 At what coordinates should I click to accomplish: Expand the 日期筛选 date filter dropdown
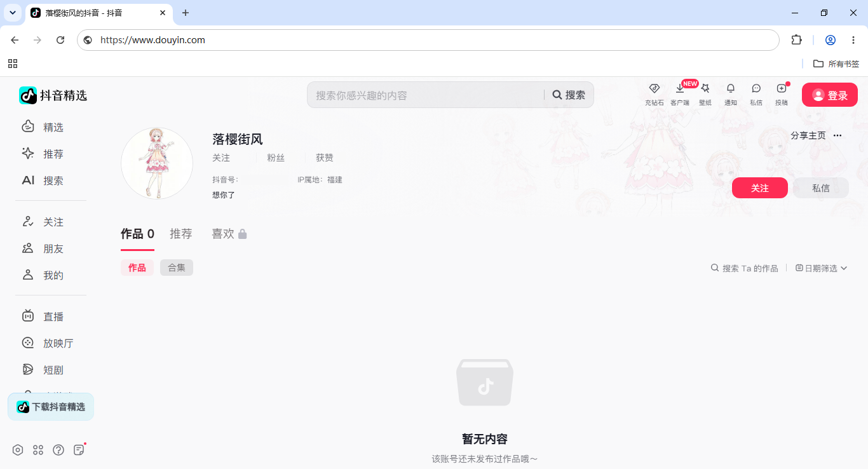click(x=821, y=268)
